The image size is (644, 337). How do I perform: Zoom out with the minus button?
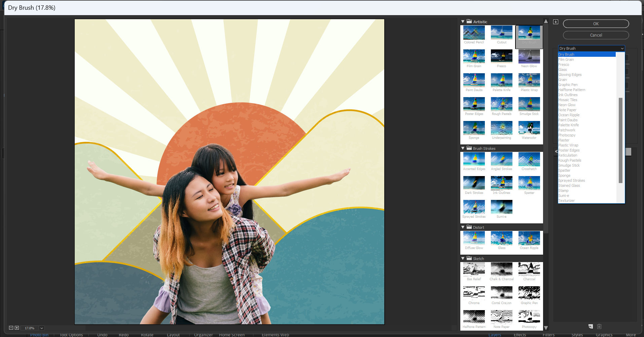tap(11, 328)
